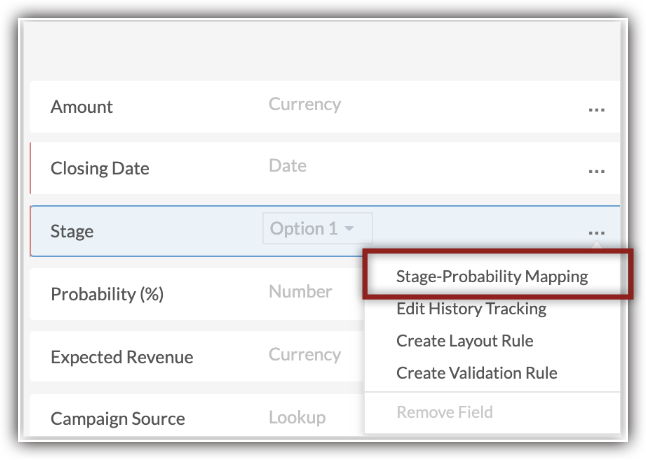This screenshot has width=646, height=460.
Task: Click the Stage field label
Action: coord(72,231)
